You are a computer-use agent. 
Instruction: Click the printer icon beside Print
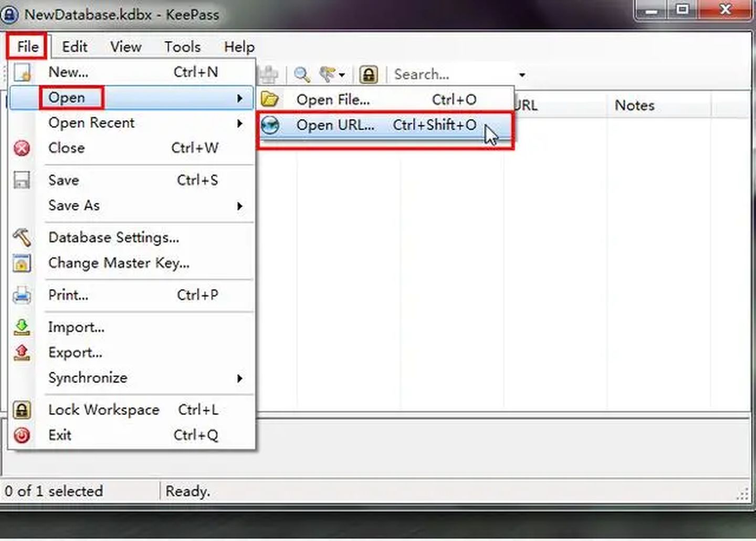(x=22, y=295)
